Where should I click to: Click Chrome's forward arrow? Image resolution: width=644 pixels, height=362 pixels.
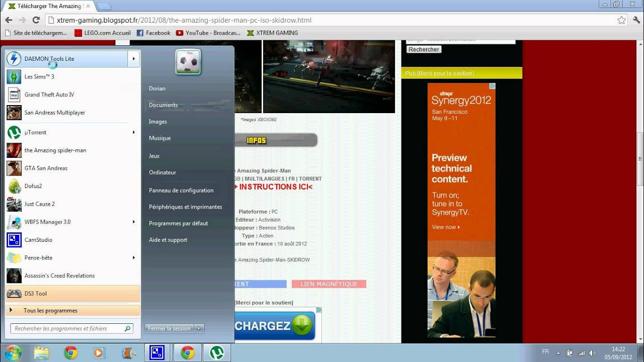22,20
